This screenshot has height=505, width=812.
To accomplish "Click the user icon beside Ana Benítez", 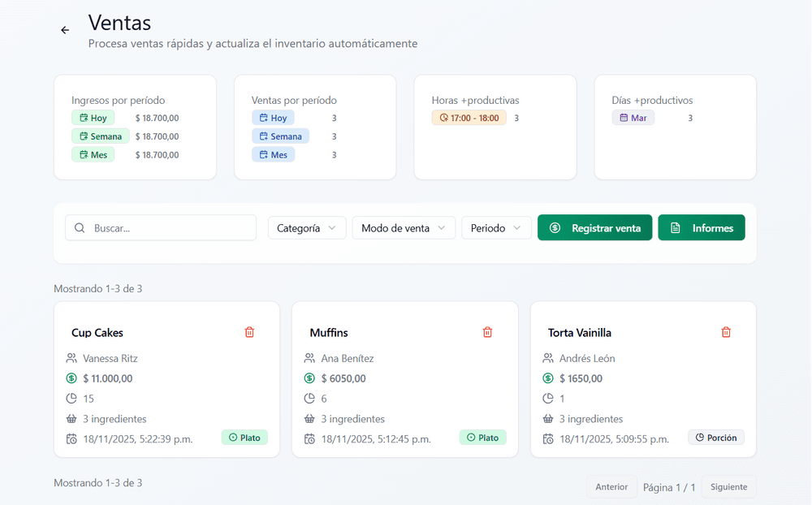I will tap(309, 358).
